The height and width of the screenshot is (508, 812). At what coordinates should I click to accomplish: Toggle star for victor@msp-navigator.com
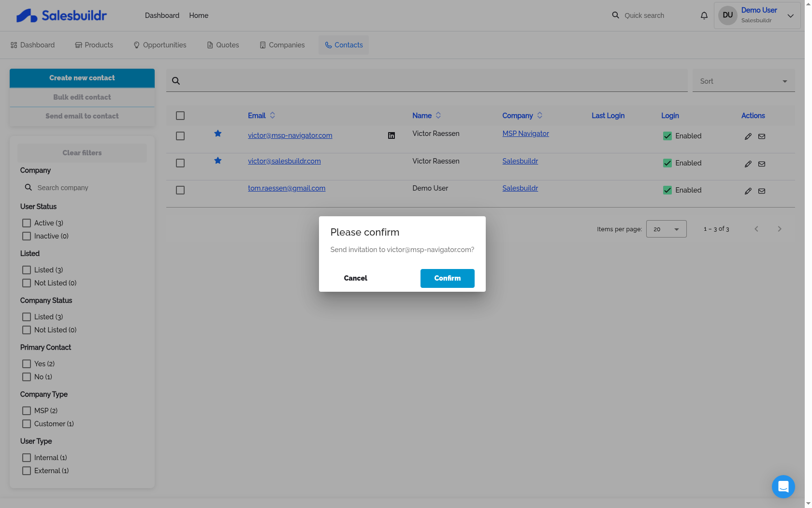coord(218,134)
